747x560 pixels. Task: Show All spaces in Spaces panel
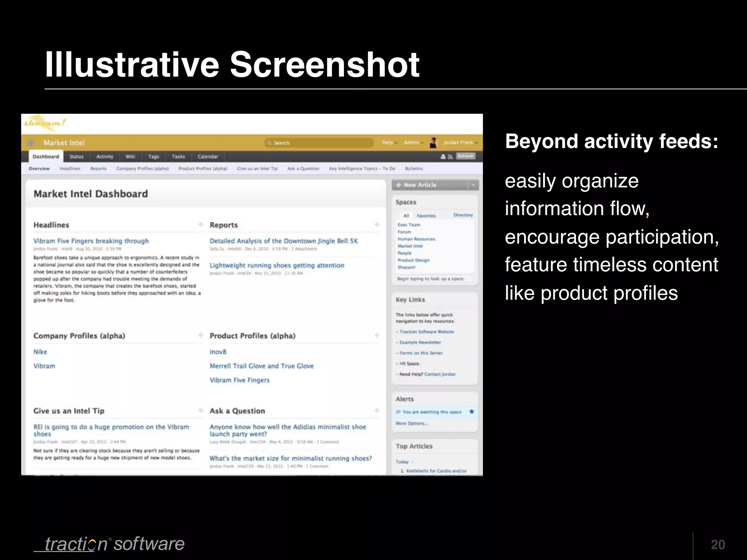(x=406, y=215)
